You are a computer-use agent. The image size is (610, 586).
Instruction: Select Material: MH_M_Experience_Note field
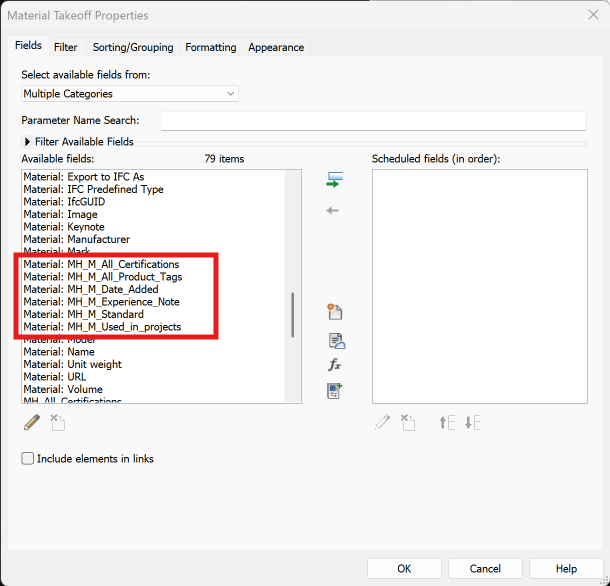(x=101, y=302)
